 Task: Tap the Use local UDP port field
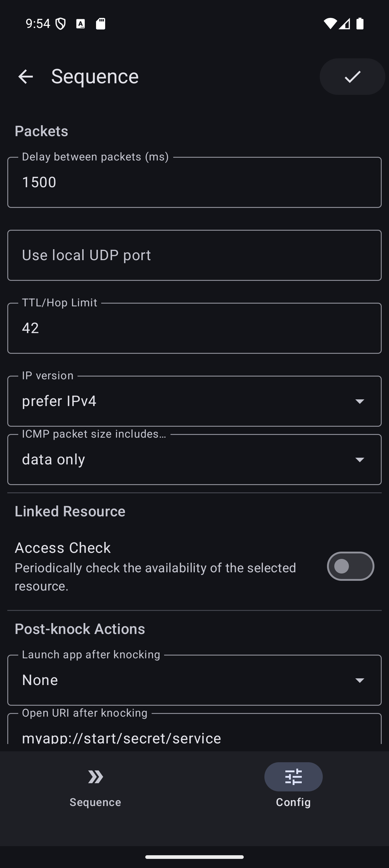point(194,255)
